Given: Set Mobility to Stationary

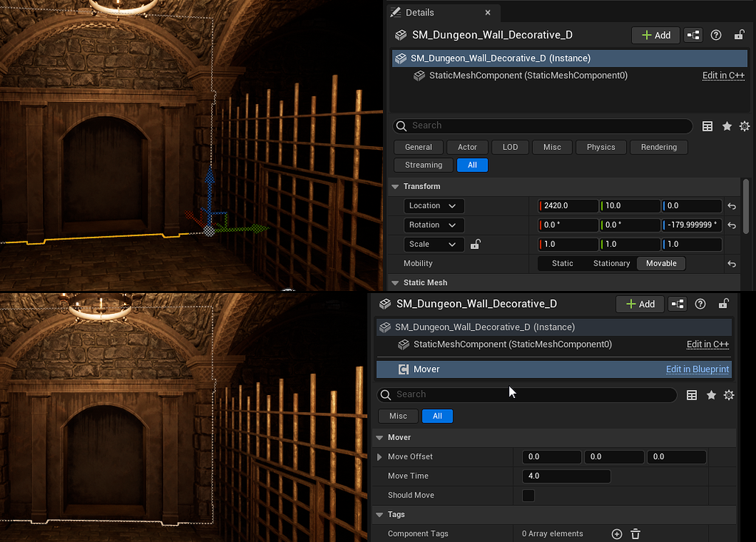Looking at the screenshot, I should 611,263.
